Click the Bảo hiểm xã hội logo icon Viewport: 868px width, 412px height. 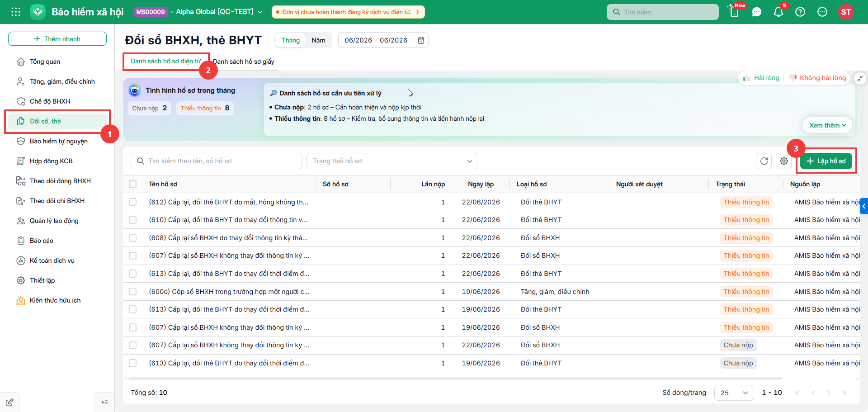[38, 12]
